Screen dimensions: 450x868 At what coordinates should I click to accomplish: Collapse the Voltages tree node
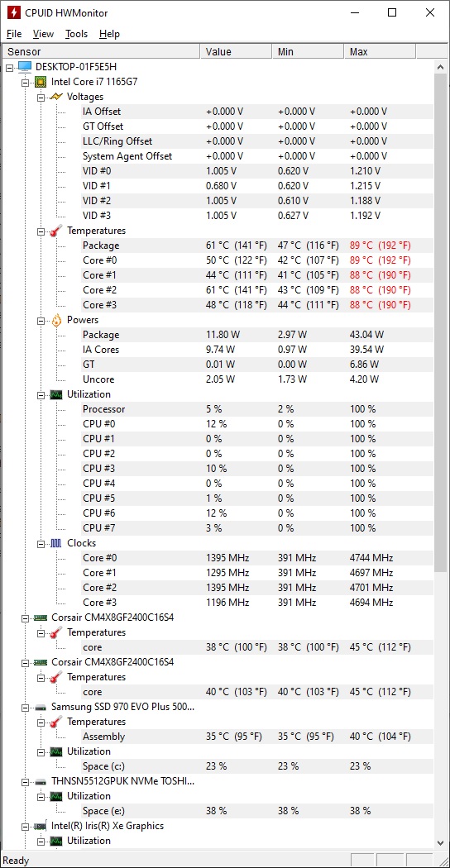[41, 98]
